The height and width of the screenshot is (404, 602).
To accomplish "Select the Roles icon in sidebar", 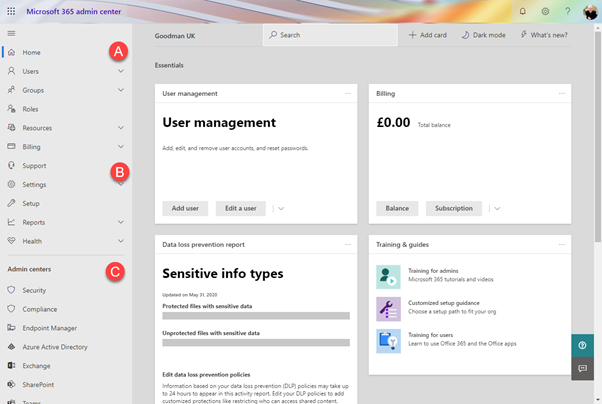I will point(12,109).
